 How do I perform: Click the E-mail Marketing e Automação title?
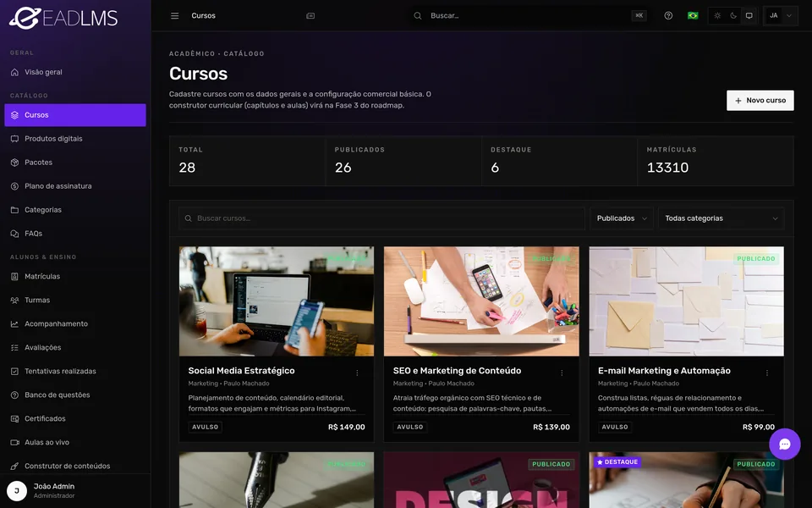pos(664,371)
